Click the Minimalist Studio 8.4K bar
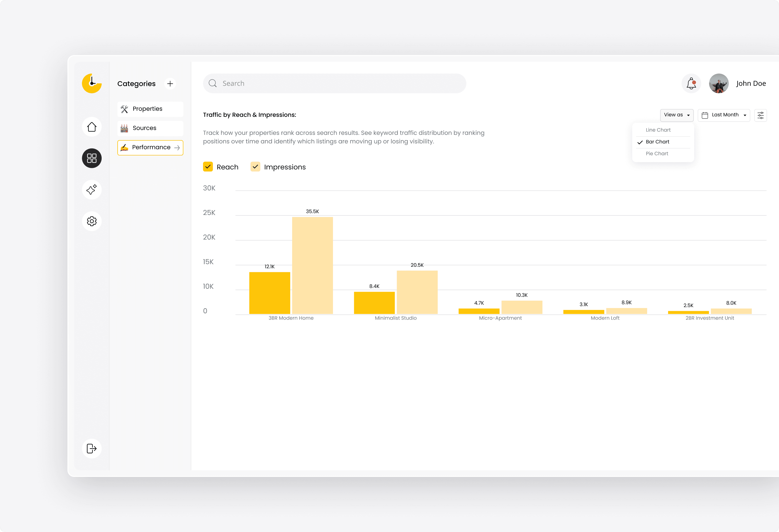This screenshot has width=779, height=532. [374, 303]
